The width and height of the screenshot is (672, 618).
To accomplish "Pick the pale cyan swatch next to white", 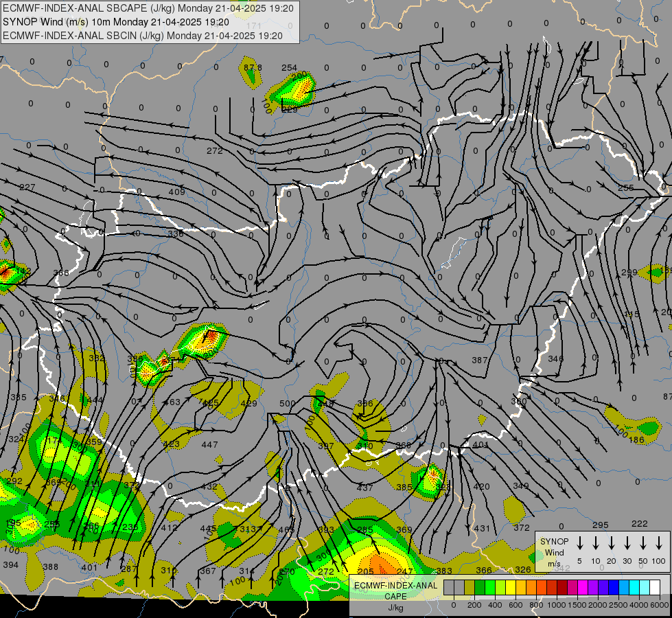I will (644, 588).
